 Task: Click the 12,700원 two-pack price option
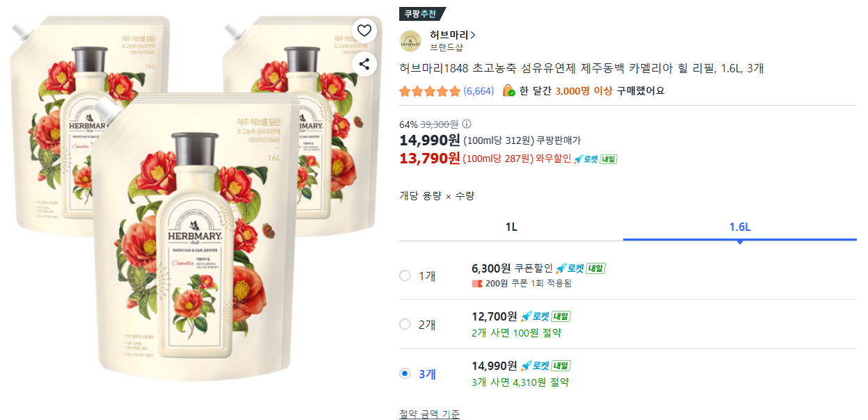(495, 316)
